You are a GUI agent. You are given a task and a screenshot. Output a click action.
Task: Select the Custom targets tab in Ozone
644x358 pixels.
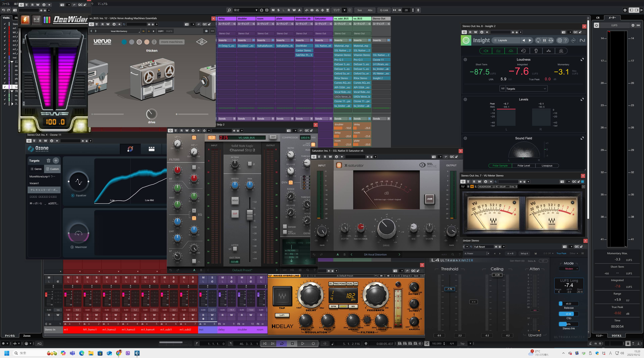pyautogui.click(x=53, y=169)
